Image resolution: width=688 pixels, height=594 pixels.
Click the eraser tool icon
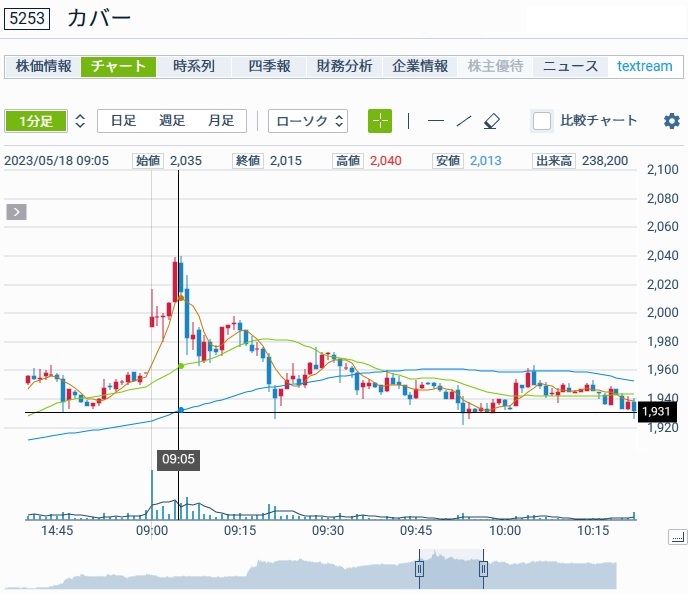pyautogui.click(x=490, y=121)
